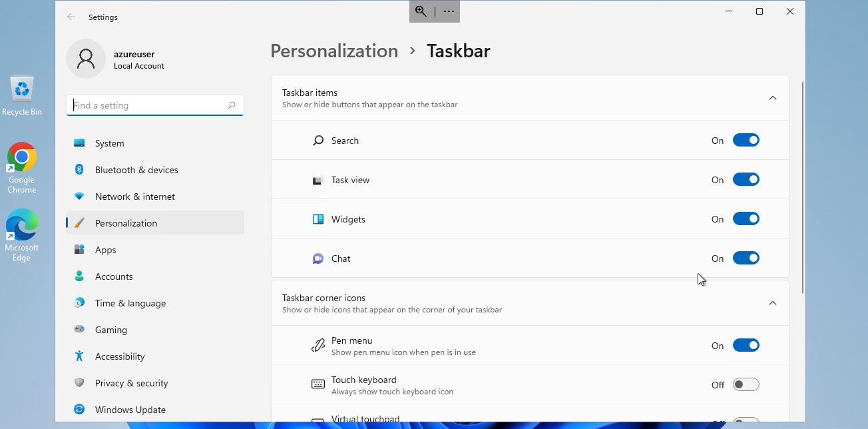This screenshot has width=868, height=429.
Task: Minimize the Settings window
Action: (x=729, y=11)
